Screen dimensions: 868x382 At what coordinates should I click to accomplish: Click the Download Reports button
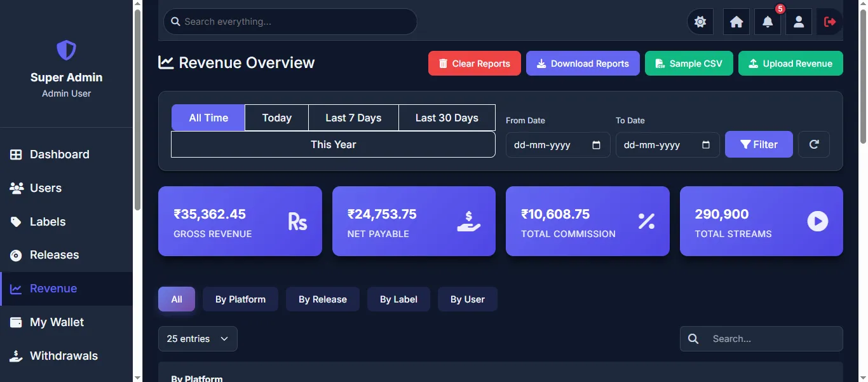click(583, 64)
